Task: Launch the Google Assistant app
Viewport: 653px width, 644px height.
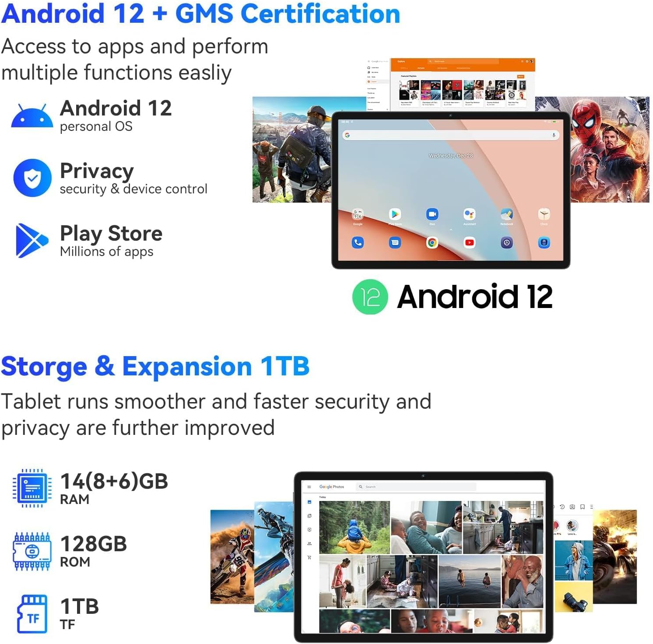Action: coord(469,214)
